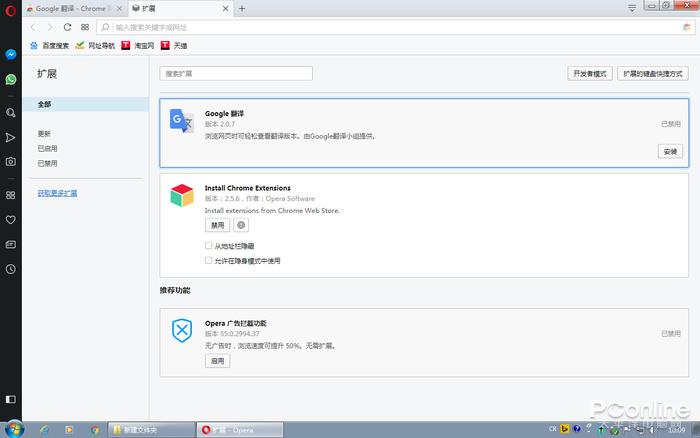Click the Install Chrome Extensions cube icon
This screenshot has width=700, height=438.
182,195
